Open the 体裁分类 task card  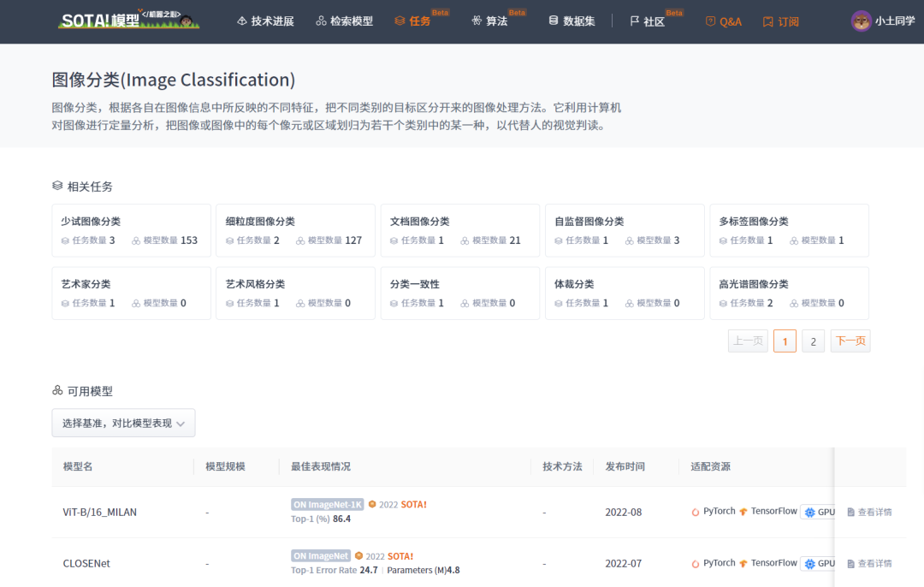625,293
